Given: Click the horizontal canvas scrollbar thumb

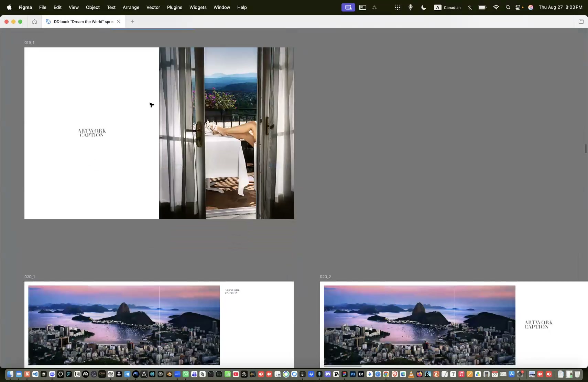Looking at the screenshot, I should 342,366.
